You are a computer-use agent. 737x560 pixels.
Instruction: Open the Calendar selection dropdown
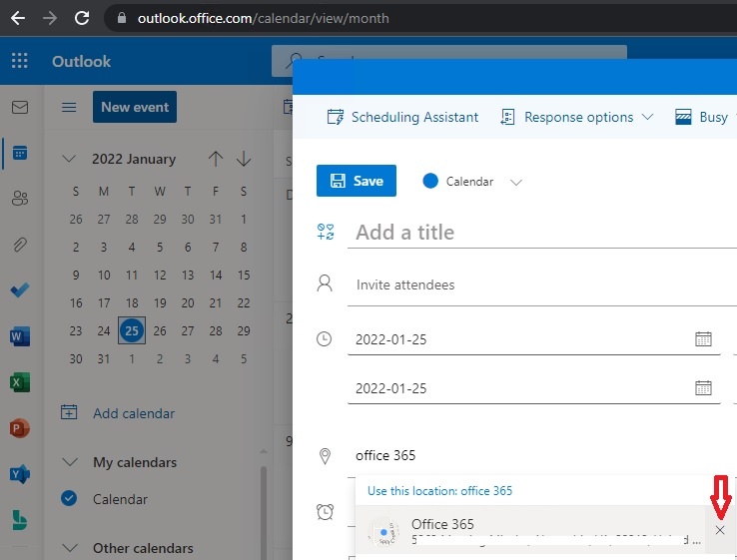516,182
